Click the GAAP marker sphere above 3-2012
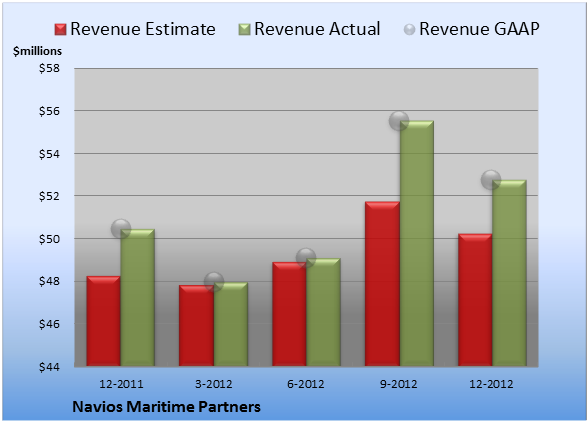 214,282
